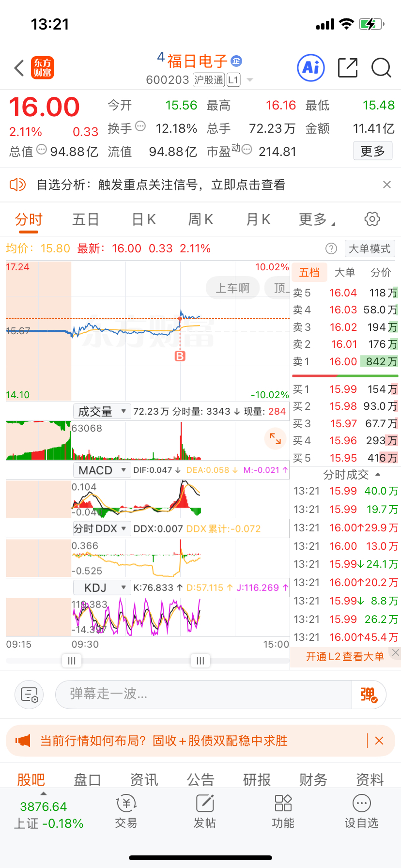Tap the 更多 quote details button

[x=372, y=151]
